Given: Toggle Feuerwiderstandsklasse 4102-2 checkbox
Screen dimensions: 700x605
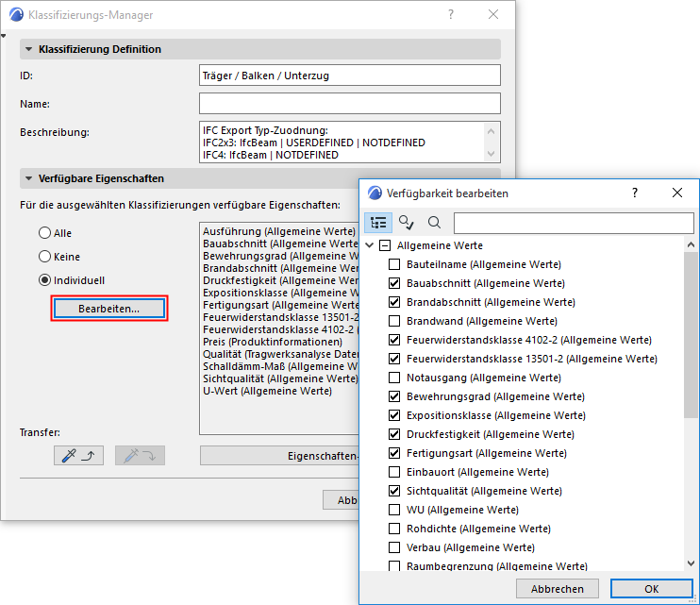Looking at the screenshot, I should tap(394, 340).
